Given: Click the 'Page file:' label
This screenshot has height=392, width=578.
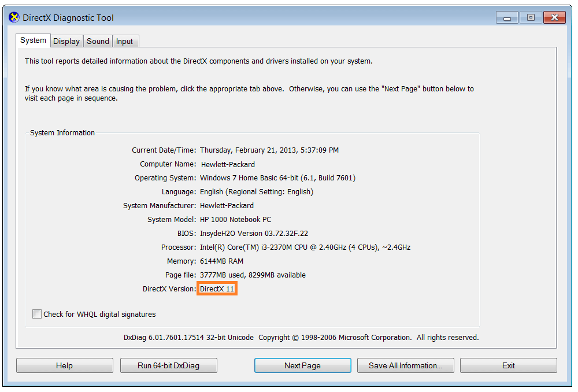Looking at the screenshot, I should (x=180, y=275).
